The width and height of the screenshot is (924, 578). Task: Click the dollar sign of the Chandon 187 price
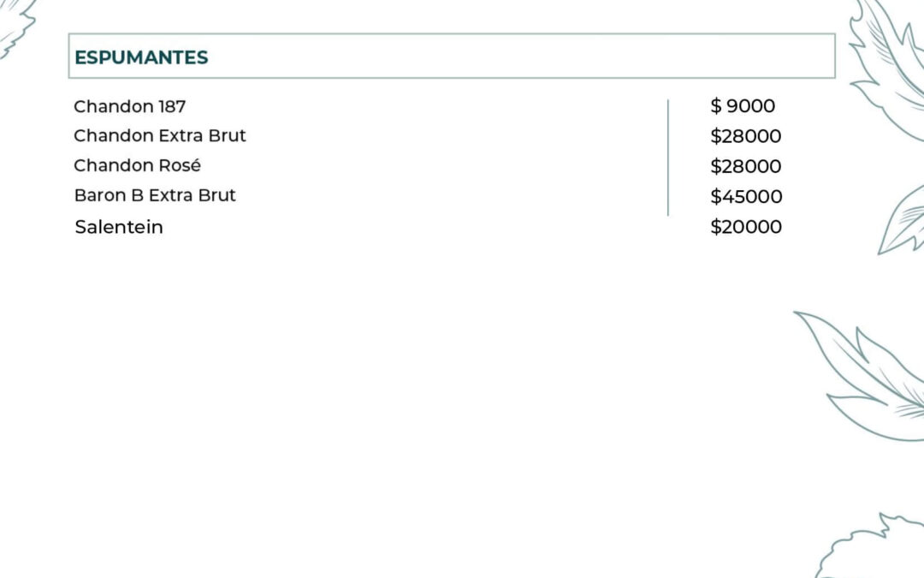(715, 106)
